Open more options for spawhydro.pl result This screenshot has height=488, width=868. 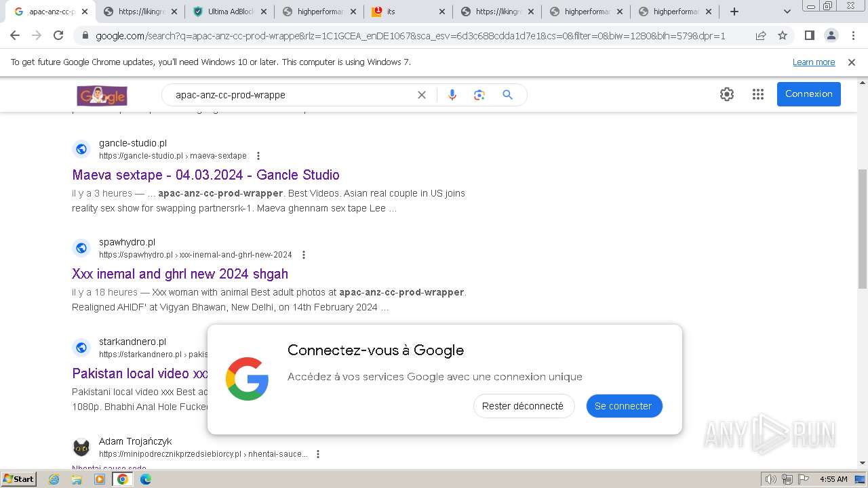(303, 255)
